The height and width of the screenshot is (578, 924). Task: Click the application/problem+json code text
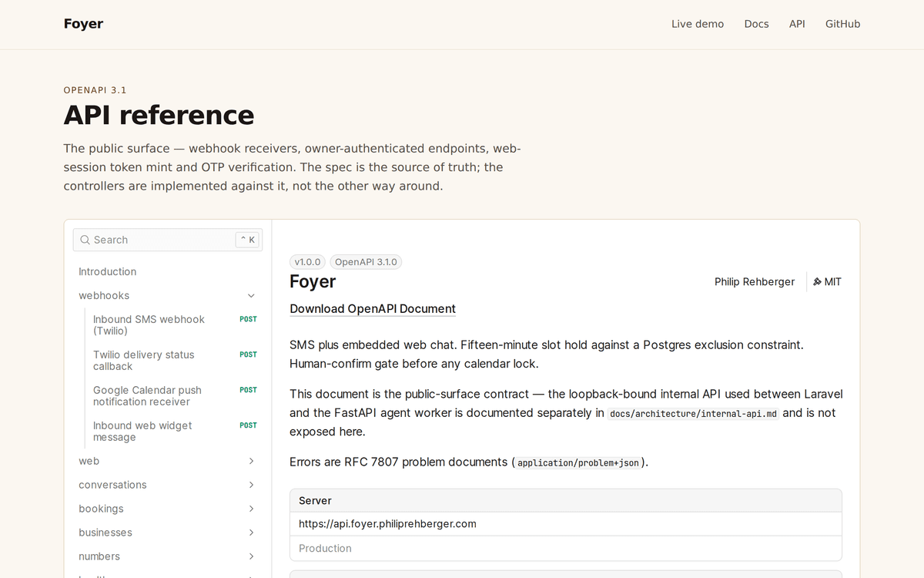[578, 463]
